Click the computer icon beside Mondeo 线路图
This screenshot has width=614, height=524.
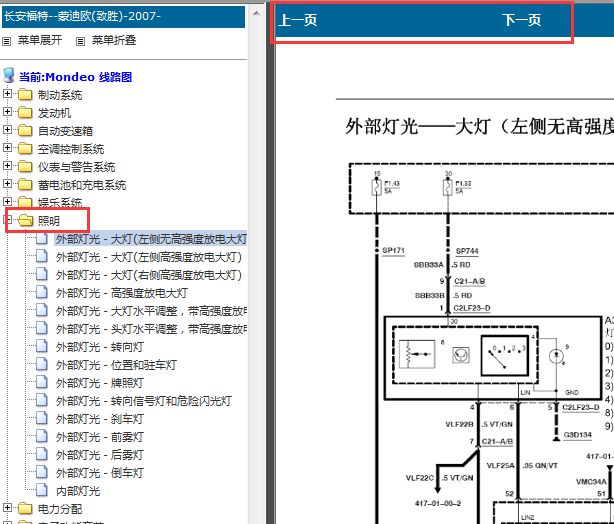[9, 75]
